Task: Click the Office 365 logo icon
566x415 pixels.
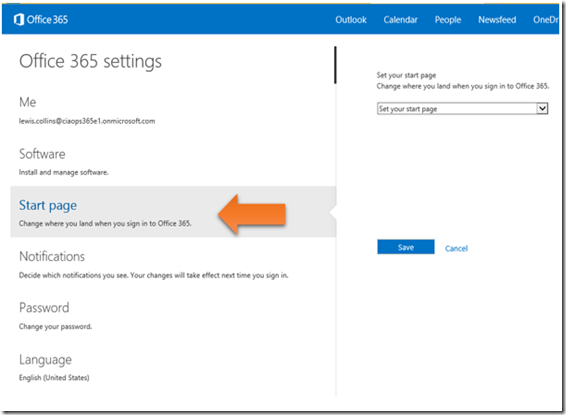Action: (19, 19)
